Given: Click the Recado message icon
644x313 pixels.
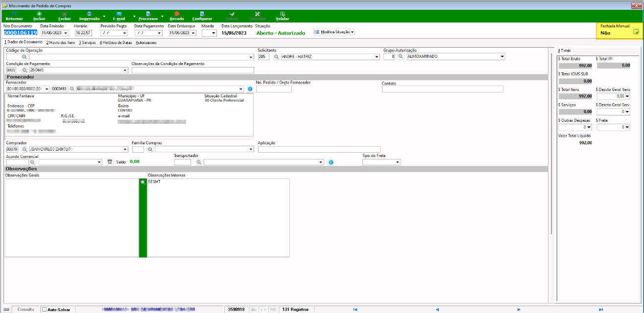Looking at the screenshot, I should 177,16.
